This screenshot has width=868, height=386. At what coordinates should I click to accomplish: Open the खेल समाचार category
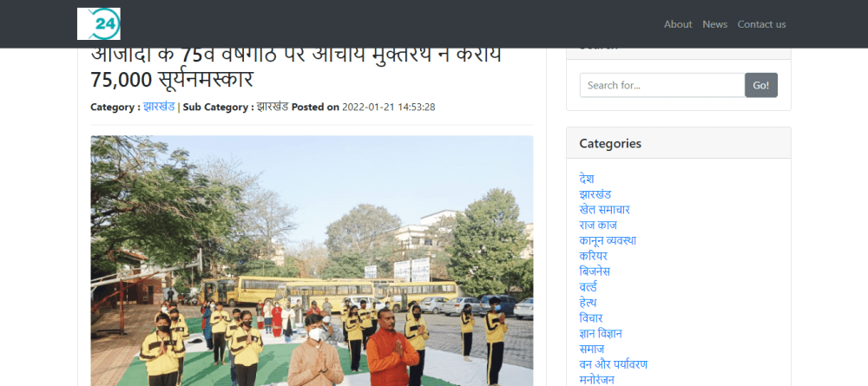(604, 210)
